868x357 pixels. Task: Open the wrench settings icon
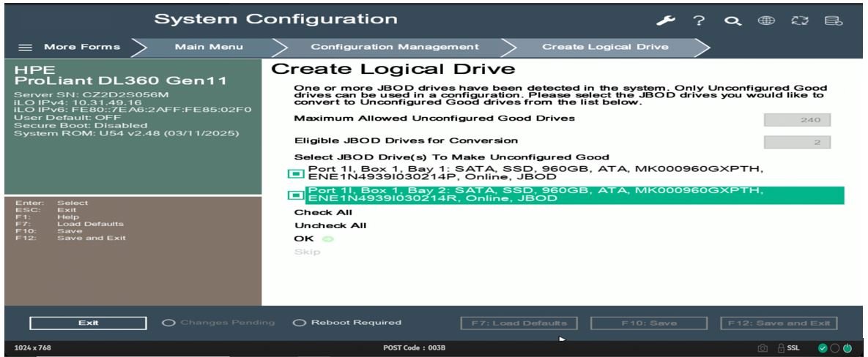665,21
